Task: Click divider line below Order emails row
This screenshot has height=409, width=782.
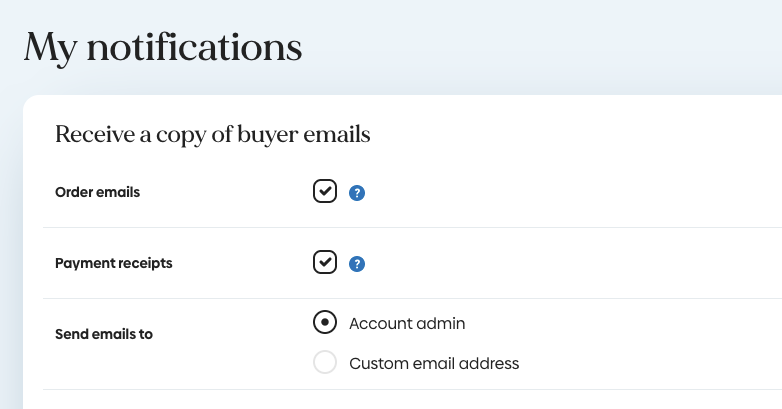Action: pos(400,227)
